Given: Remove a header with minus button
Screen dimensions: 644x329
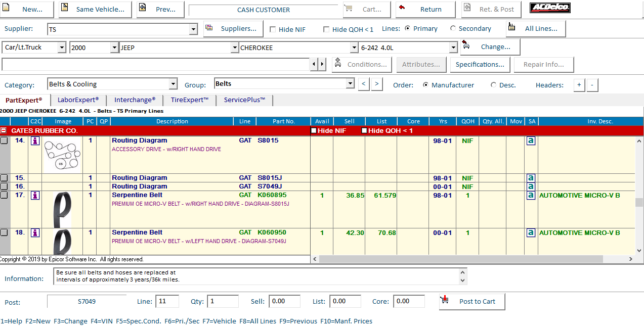Looking at the screenshot, I should 592,85.
